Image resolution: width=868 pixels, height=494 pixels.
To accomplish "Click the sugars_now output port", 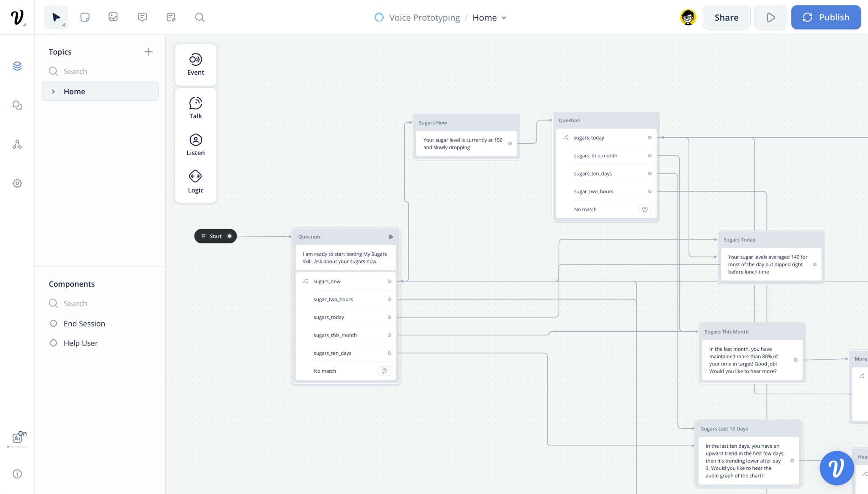I will tap(389, 282).
